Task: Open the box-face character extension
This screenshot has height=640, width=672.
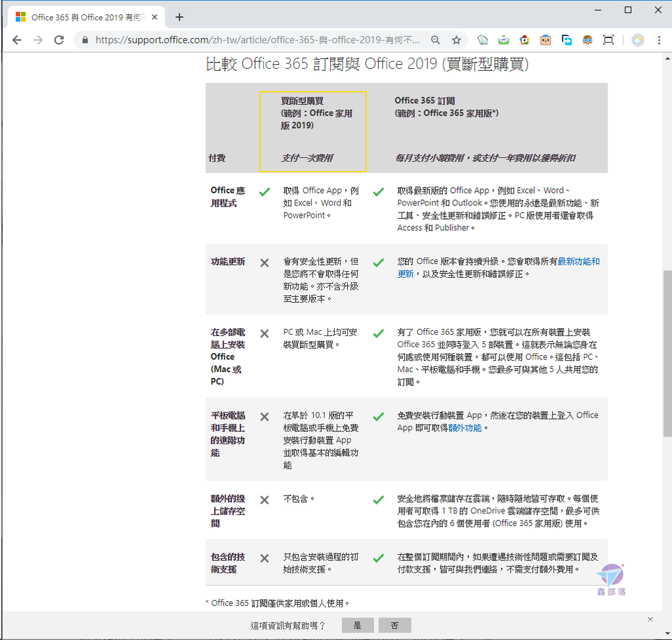Action: [545, 40]
